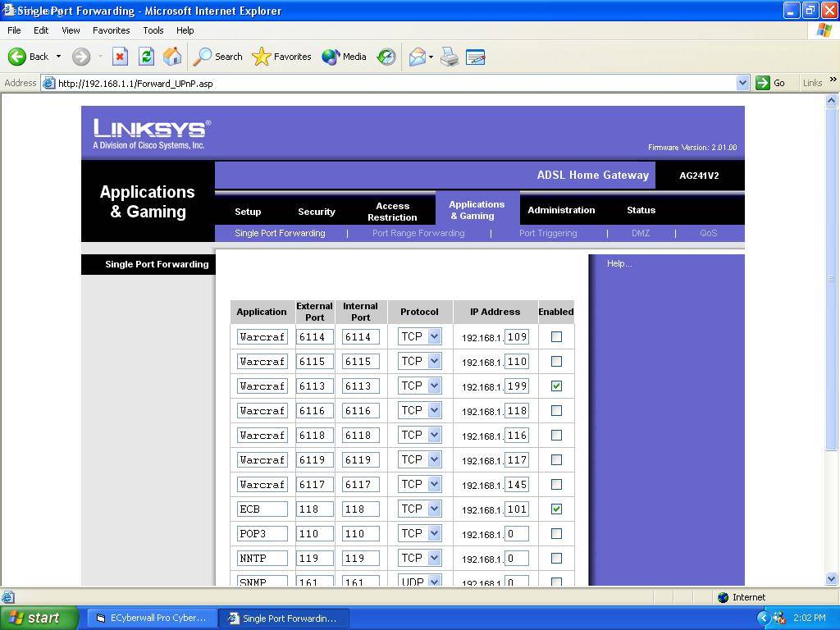
Task: Enable the Warcraf 6119 forwarding checkbox
Action: point(557,460)
